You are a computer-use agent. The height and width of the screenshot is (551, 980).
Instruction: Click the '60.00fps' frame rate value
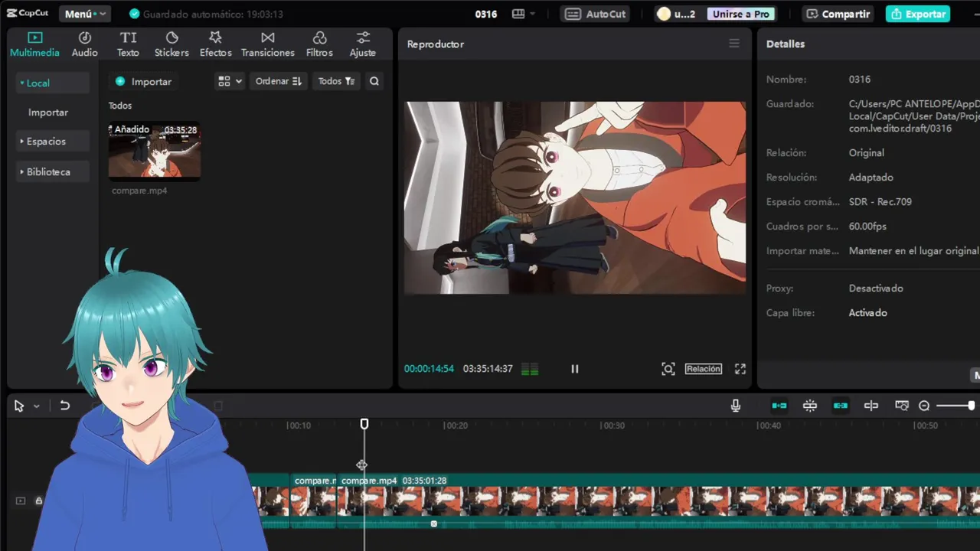(x=867, y=227)
